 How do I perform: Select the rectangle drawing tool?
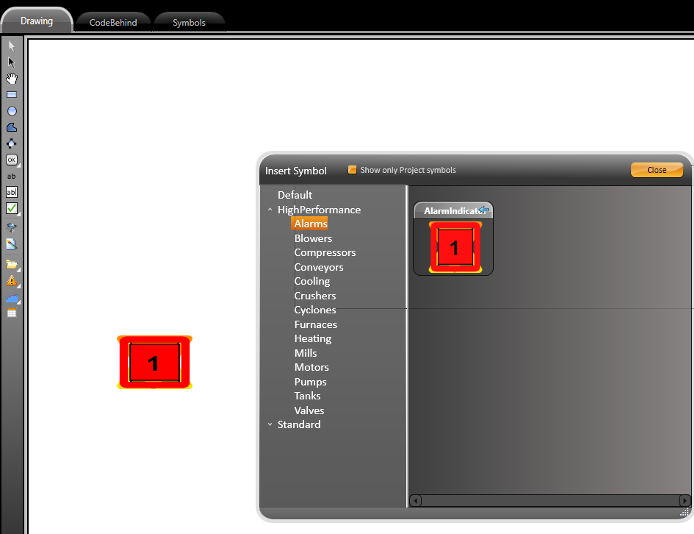click(12, 94)
